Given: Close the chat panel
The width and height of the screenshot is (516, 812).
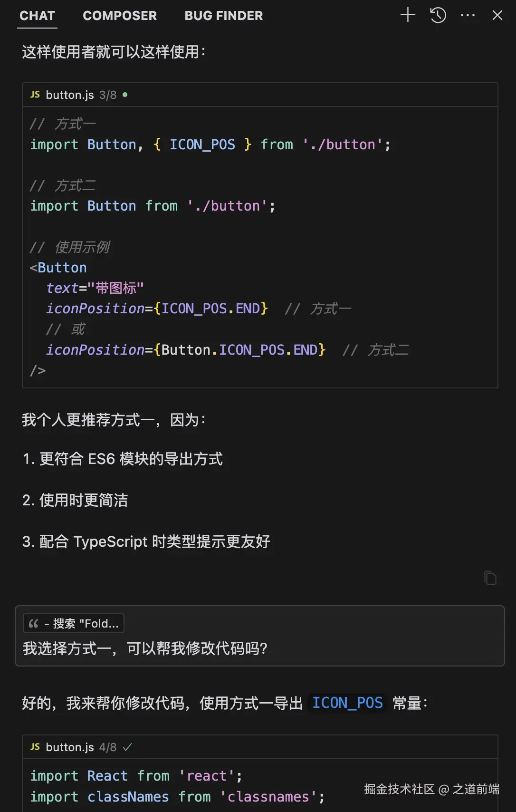Looking at the screenshot, I should (x=497, y=15).
